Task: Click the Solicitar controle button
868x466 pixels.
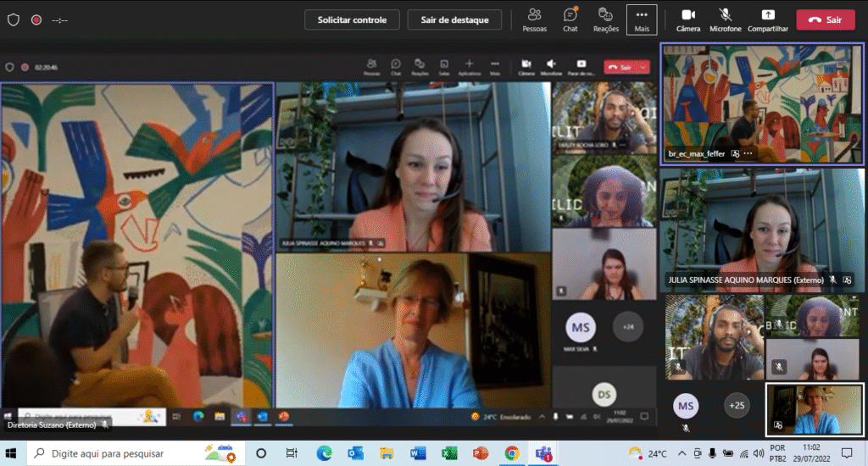Action: pyautogui.click(x=352, y=19)
